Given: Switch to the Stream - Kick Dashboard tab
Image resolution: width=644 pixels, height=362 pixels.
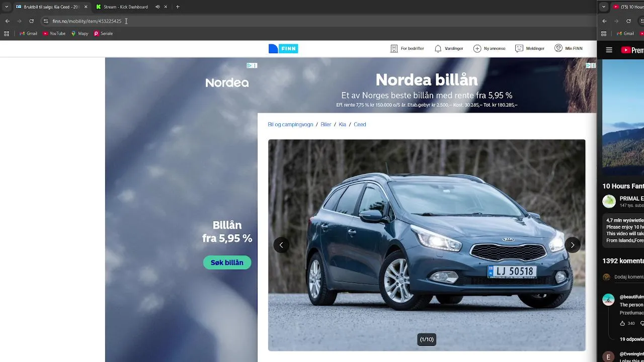Looking at the screenshot, I should pyautogui.click(x=125, y=7).
